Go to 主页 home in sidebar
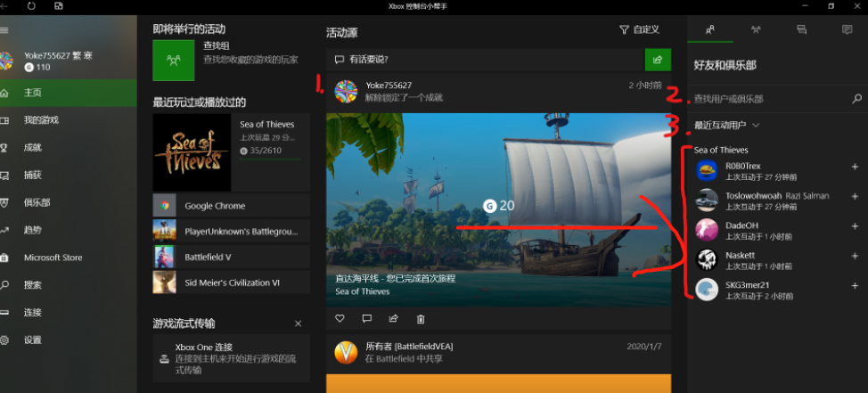The image size is (868, 393). (69, 93)
